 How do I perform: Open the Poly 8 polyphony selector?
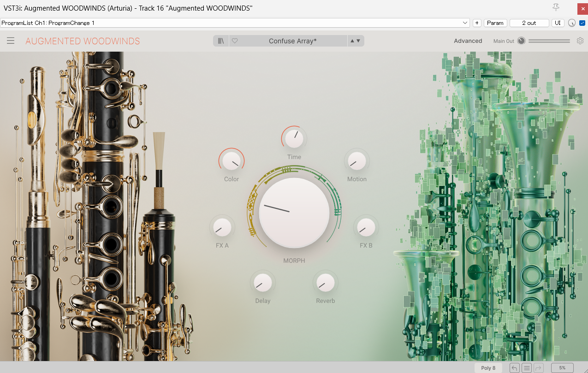click(488, 368)
